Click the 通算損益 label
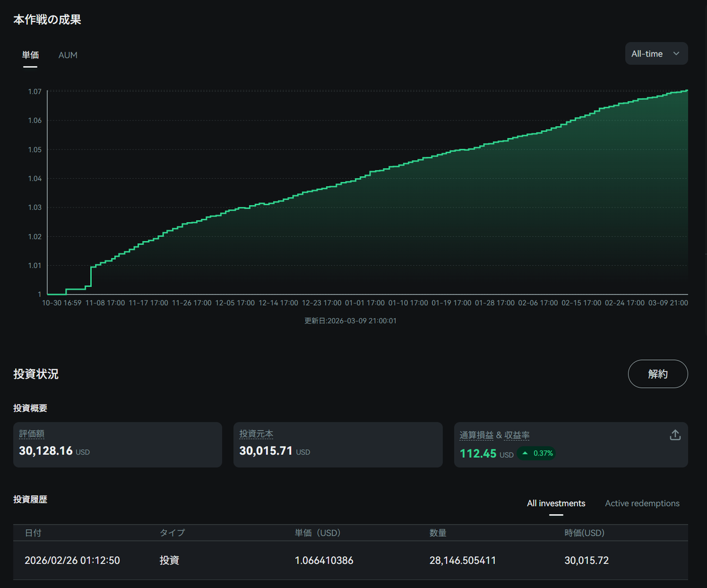 [x=477, y=435]
